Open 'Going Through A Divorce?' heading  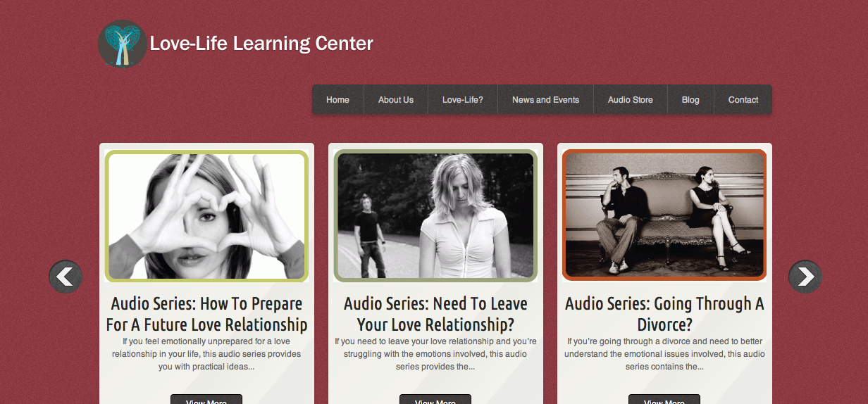[664, 314]
